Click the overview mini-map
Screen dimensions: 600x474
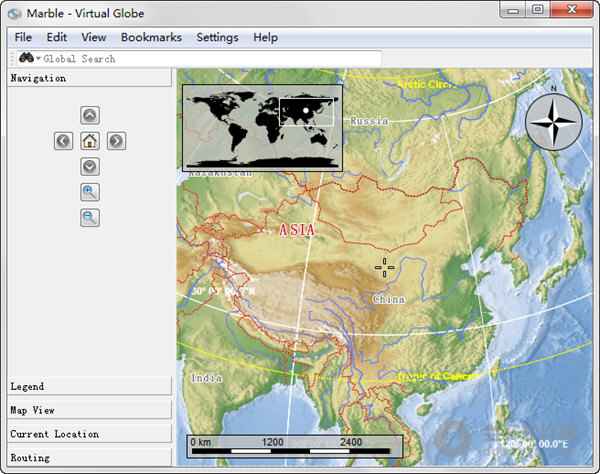click(x=262, y=128)
